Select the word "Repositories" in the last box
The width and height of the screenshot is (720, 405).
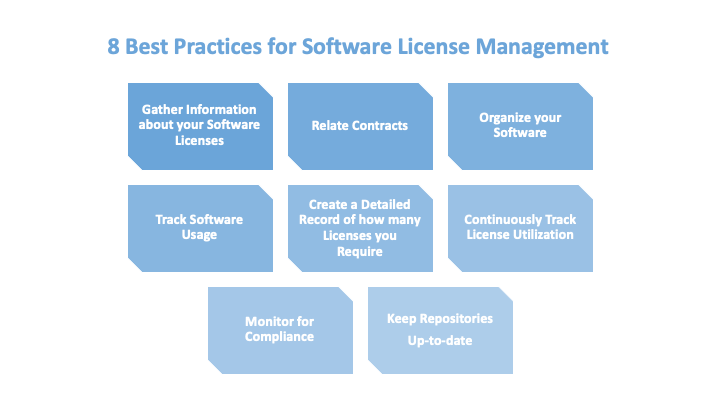click(456, 319)
